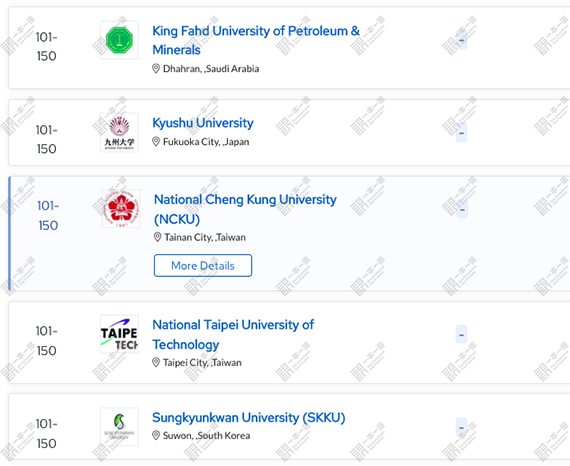Screen dimensions: 570x466
Task: Click the National Cheng Kung University red emblem
Action: [x=121, y=209]
